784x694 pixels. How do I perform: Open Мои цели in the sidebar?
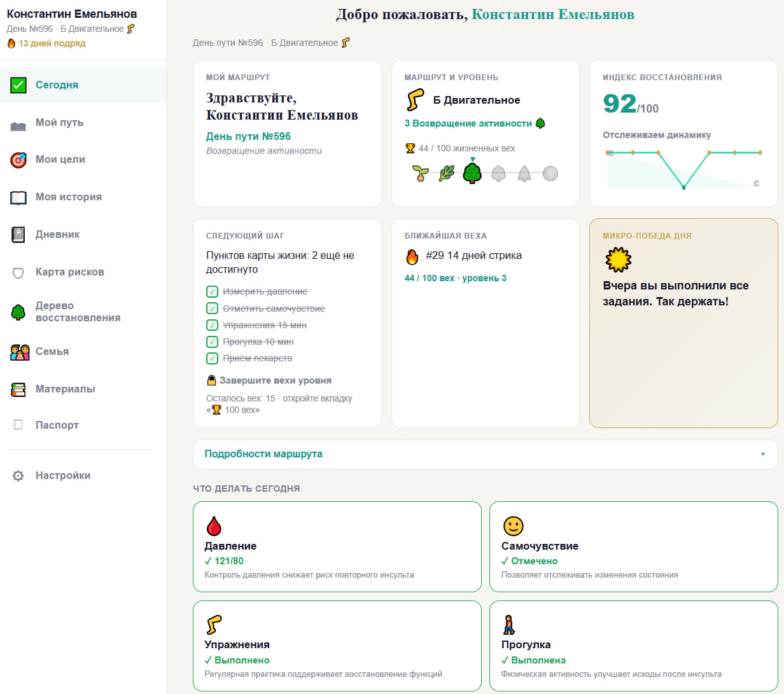[83, 160]
